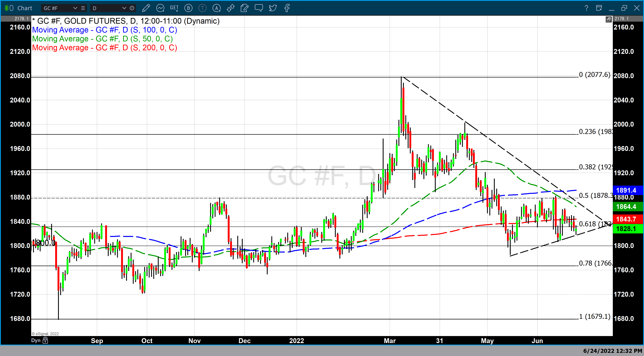
Task: Click the circled B toolbar icon
Action: point(188,8)
